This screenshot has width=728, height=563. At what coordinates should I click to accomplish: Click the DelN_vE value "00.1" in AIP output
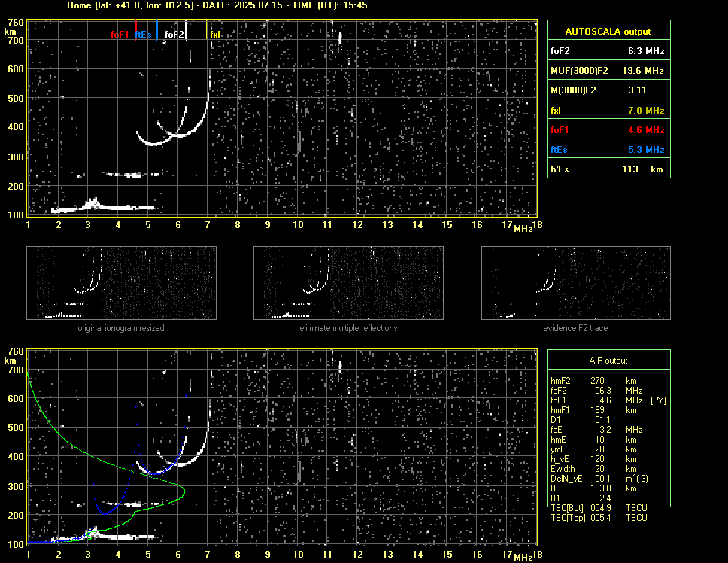[602, 479]
